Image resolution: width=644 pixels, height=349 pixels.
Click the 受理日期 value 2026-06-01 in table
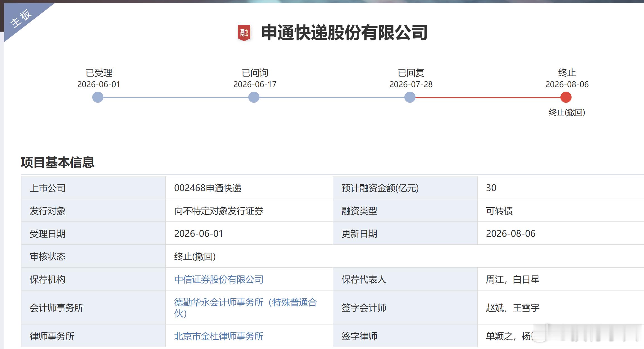click(x=199, y=234)
